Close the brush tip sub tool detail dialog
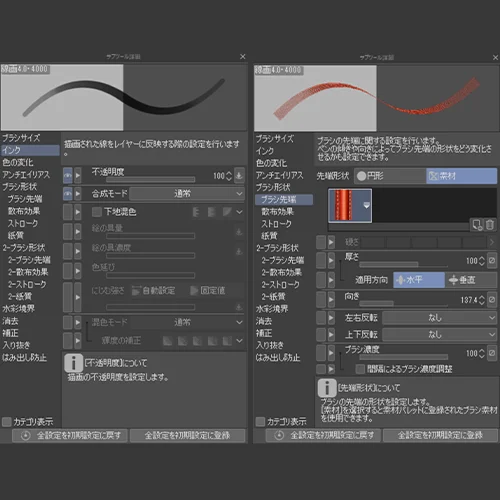Viewport: 500px width, 500px height. (495, 57)
